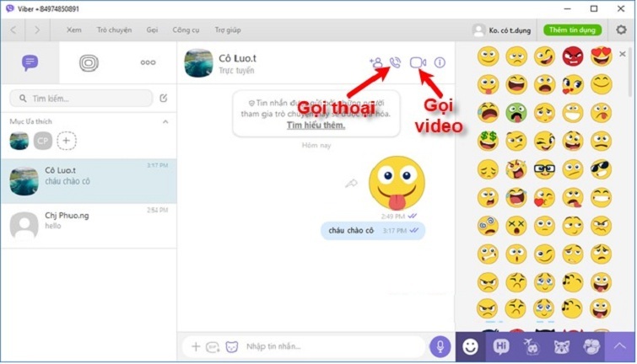Image resolution: width=637 pixels, height=364 pixels.
Task: Start a voice call with Cô Luo.t
Action: click(x=395, y=62)
